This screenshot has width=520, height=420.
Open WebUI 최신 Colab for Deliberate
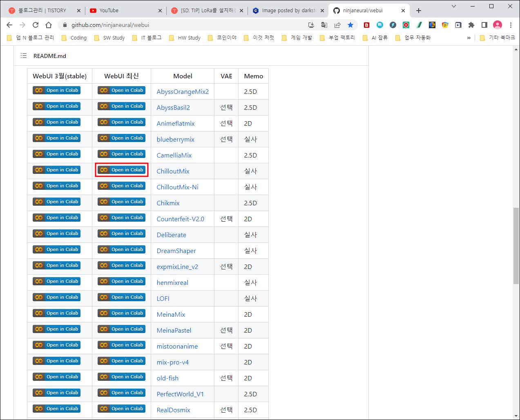[121, 233]
